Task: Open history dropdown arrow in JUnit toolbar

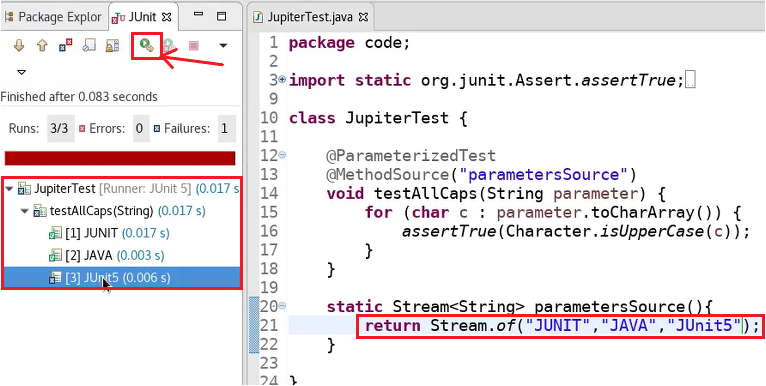Action: point(223,46)
